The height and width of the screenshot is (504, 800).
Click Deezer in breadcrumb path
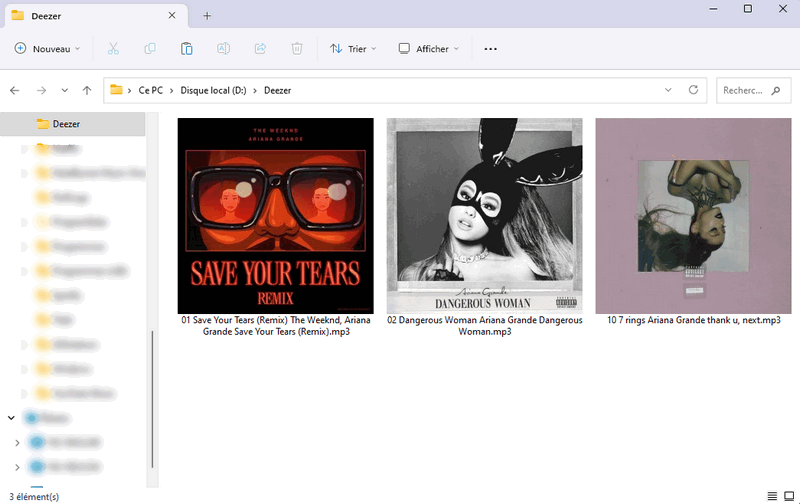click(x=278, y=90)
